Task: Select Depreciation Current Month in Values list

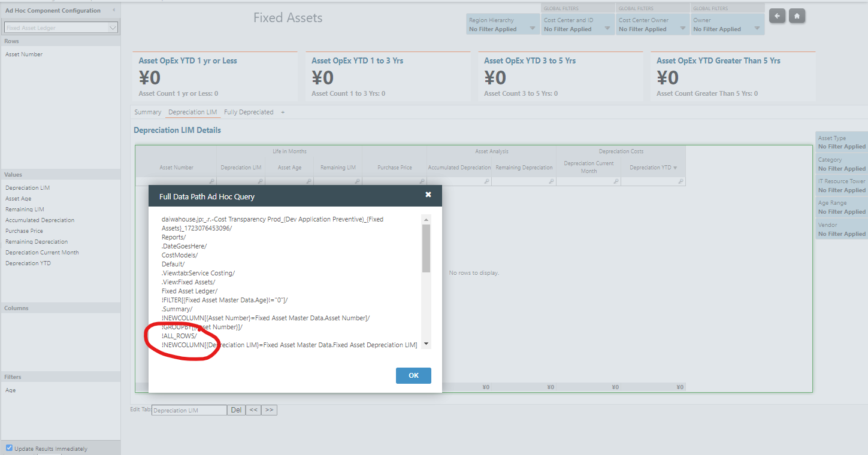Action: tap(42, 253)
